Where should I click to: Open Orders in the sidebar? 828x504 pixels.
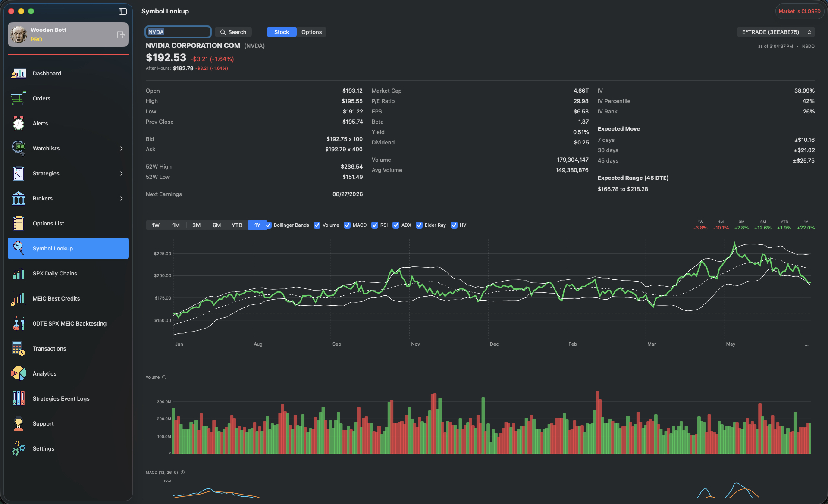click(x=68, y=98)
